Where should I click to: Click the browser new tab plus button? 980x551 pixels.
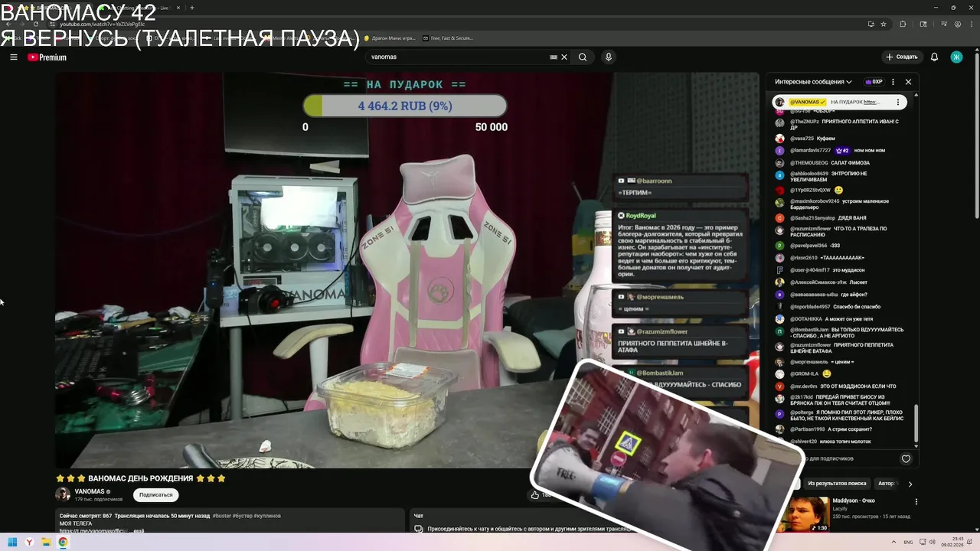click(191, 8)
